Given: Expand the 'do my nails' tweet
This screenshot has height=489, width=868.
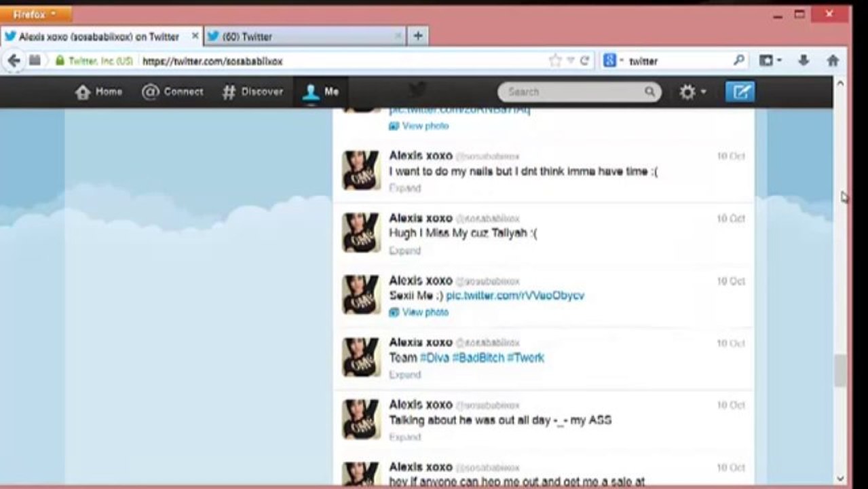Looking at the screenshot, I should [x=405, y=188].
